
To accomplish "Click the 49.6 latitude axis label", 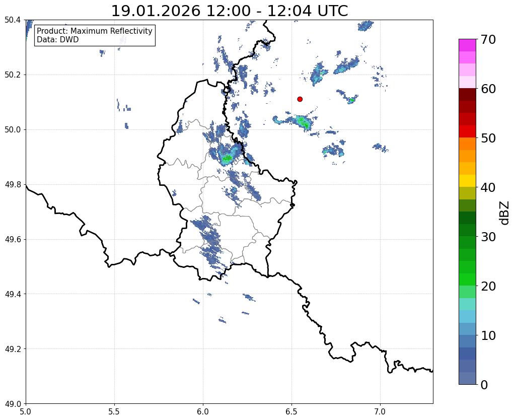I will click(13, 240).
